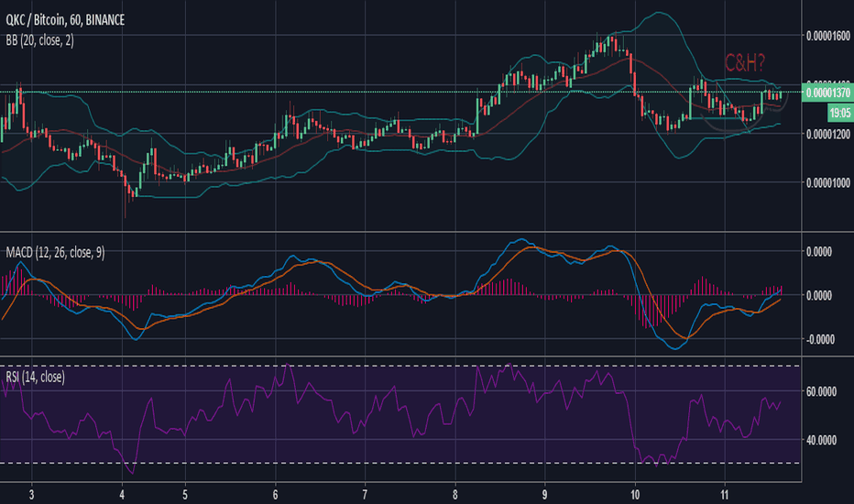The width and height of the screenshot is (854, 504).
Task: Select the BB (20, close, 2) indicator label
Action: coord(39,39)
